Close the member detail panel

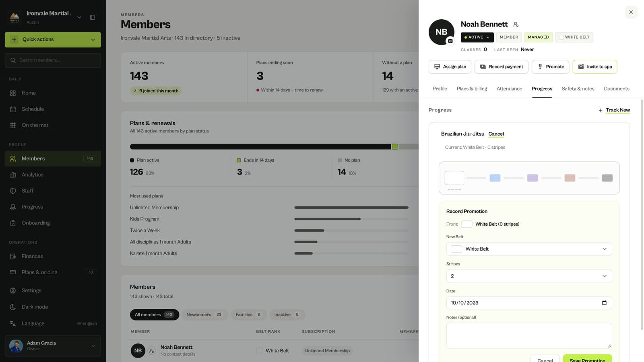point(631,12)
